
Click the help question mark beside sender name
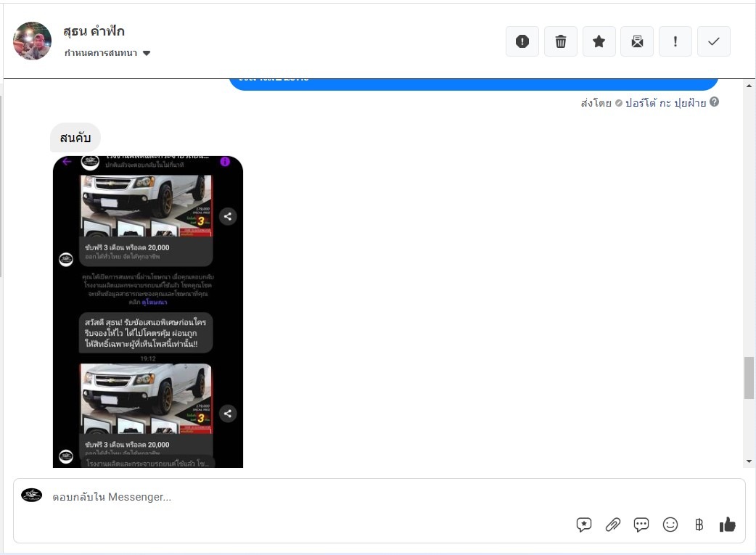(x=715, y=102)
